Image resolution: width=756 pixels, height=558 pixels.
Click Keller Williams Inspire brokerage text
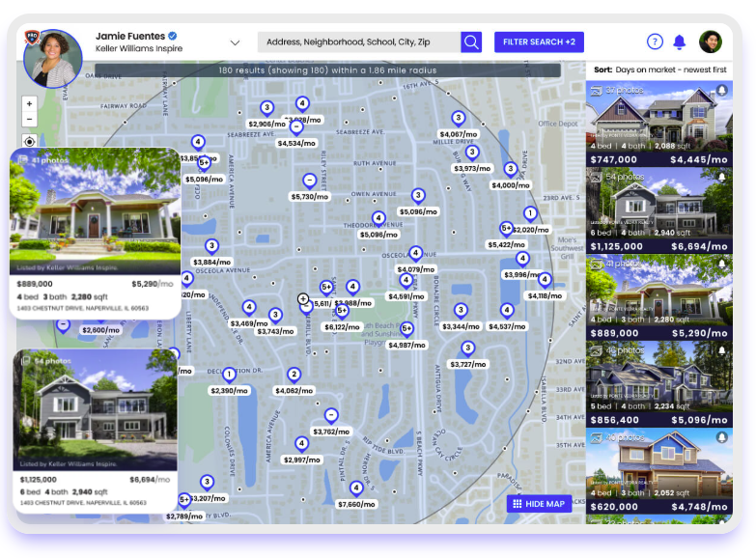139,48
